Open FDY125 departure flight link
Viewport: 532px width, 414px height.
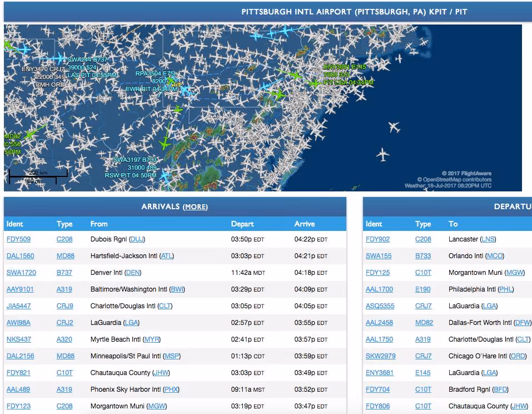pyautogui.click(x=377, y=272)
